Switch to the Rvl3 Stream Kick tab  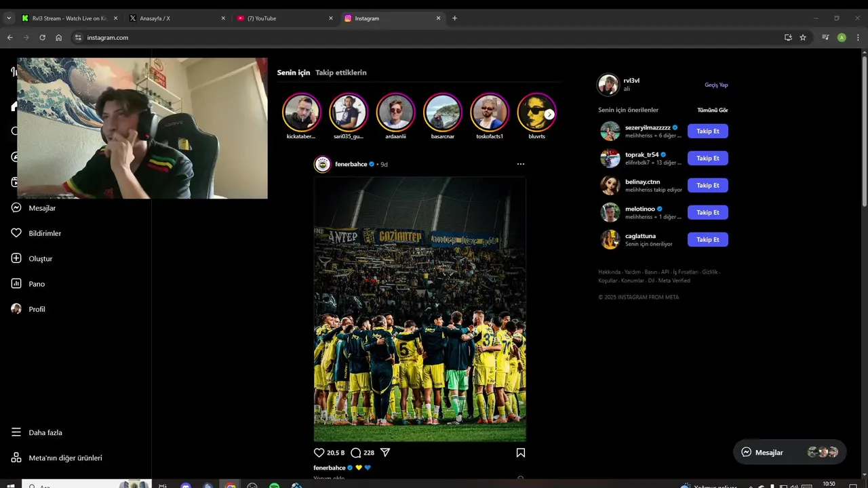click(69, 18)
